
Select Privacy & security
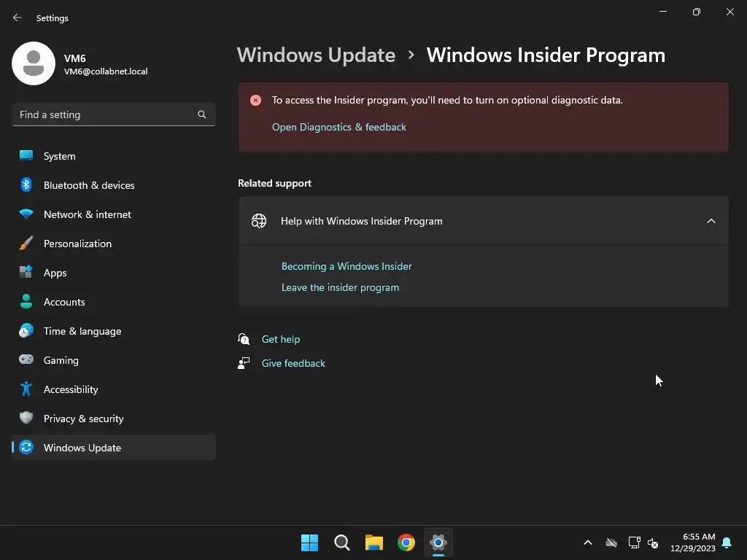coord(114,418)
